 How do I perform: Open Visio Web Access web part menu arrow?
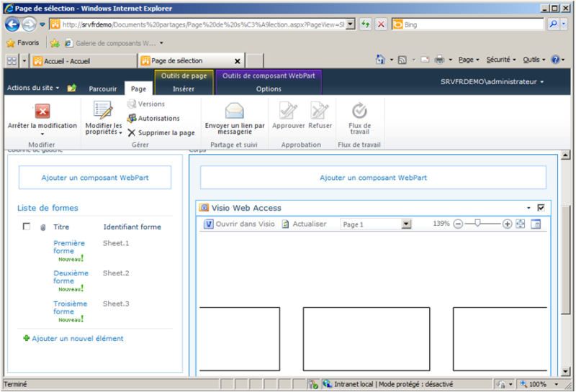pos(528,208)
